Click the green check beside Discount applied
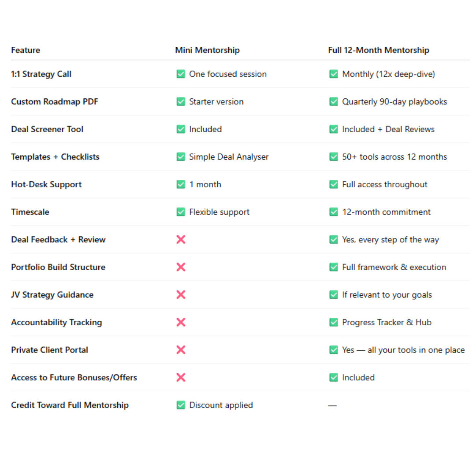The image size is (476, 476). tap(181, 405)
